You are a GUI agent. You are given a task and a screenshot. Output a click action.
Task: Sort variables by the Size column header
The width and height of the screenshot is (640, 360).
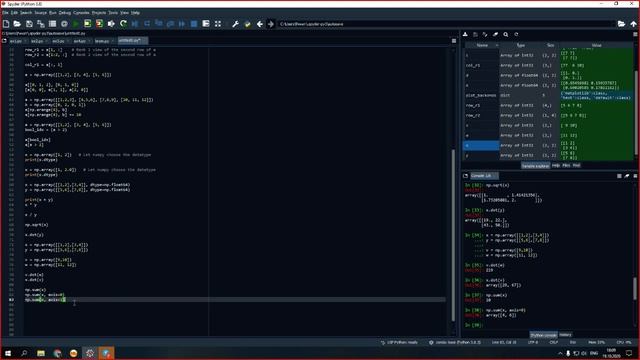550,45
